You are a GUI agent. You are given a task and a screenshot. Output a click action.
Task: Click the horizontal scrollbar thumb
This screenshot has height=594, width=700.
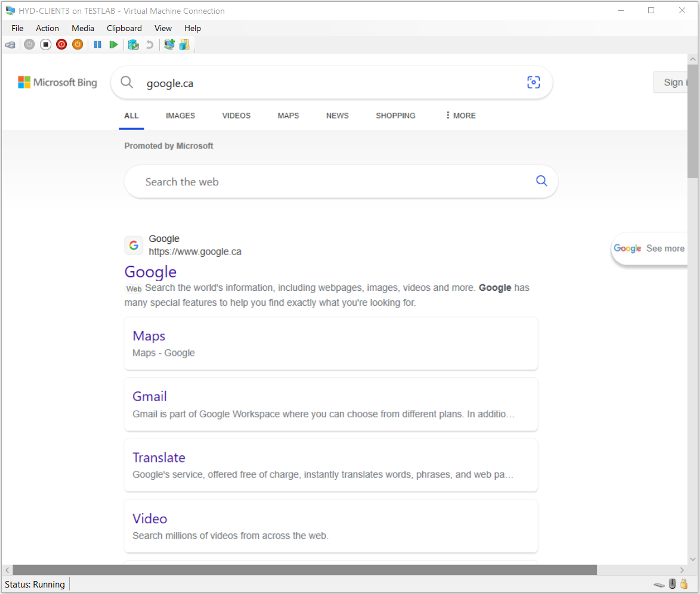point(305,570)
